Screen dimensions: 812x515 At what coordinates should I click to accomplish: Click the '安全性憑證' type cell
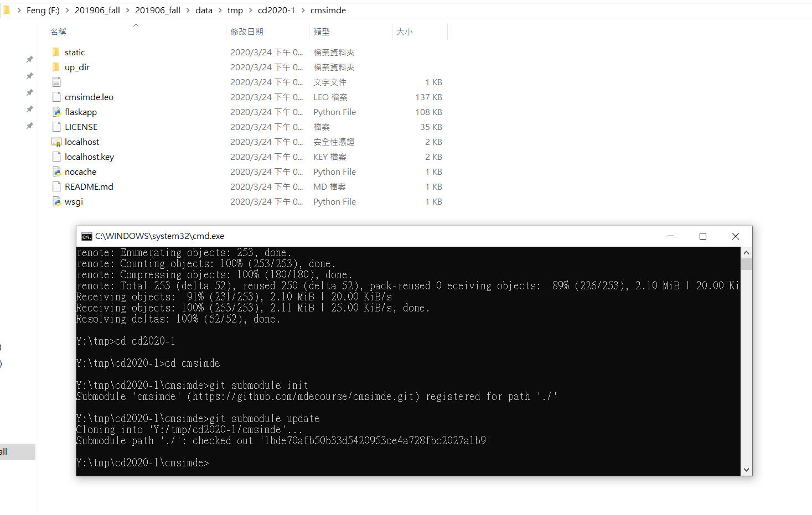[334, 142]
